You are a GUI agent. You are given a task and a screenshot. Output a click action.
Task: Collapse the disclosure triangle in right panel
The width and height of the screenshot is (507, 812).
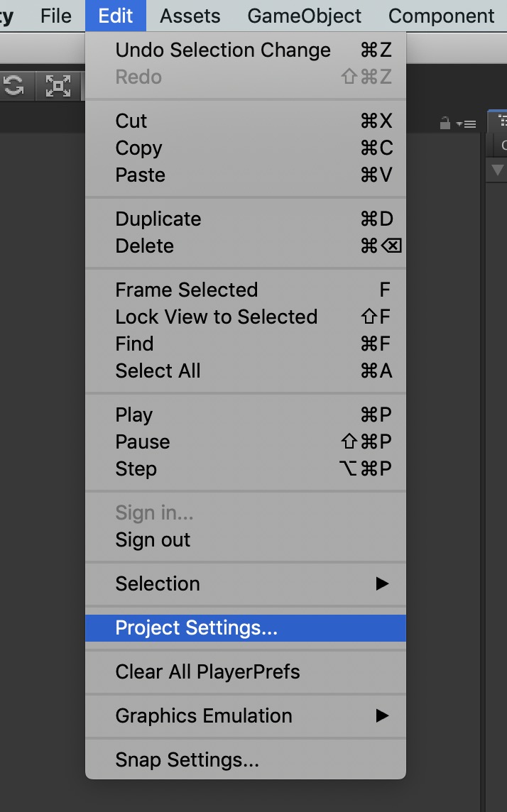click(x=497, y=170)
